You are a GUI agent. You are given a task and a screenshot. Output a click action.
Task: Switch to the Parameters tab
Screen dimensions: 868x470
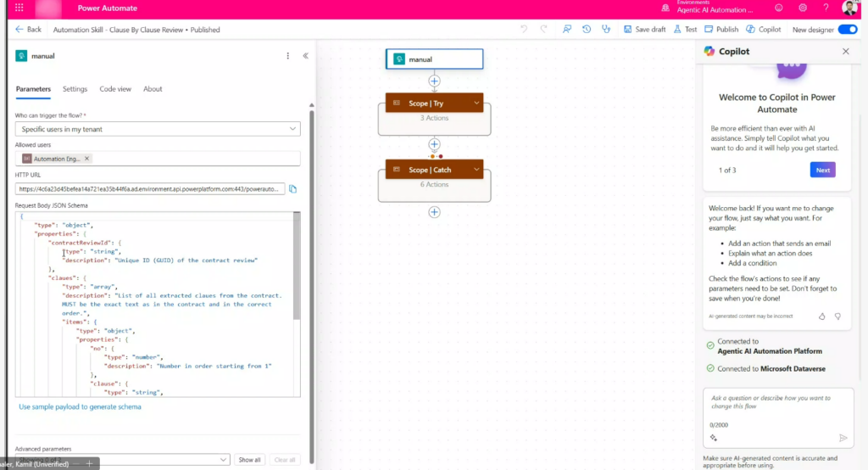pos(33,89)
